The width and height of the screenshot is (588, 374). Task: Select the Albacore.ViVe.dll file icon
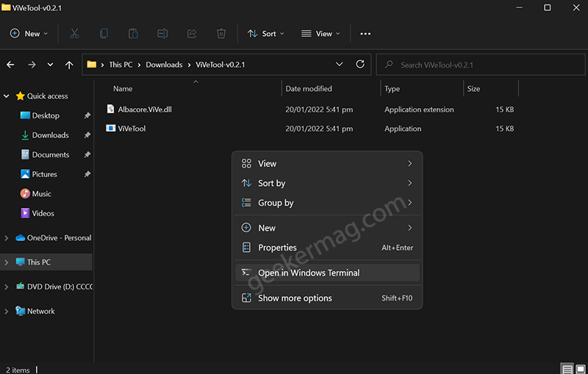coord(111,109)
